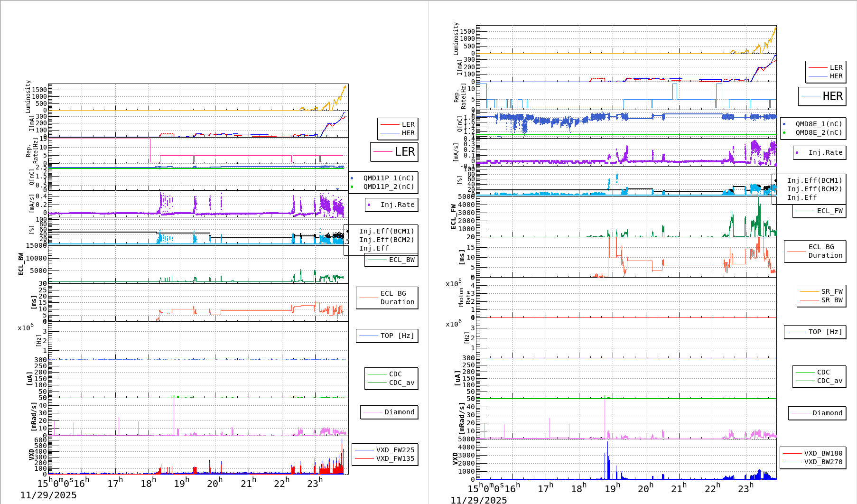This screenshot has height=504, width=857.
Task: Click the large HER legend box
Action: (822, 96)
